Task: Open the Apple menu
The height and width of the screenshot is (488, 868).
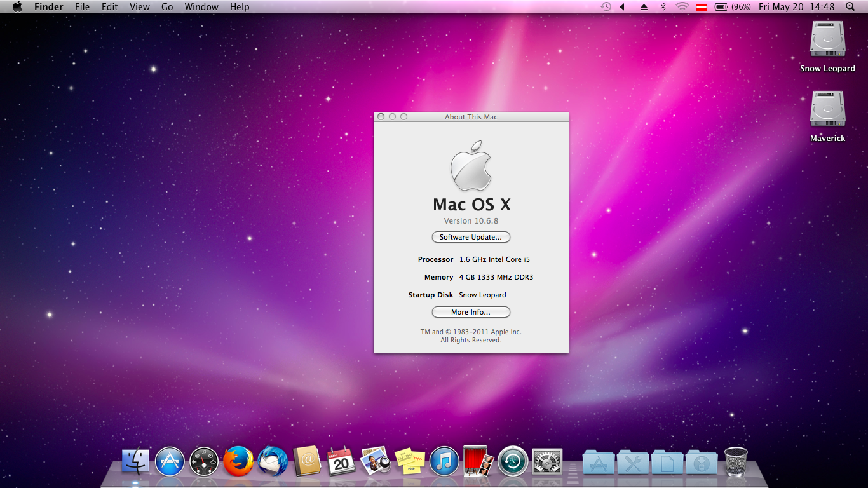Action: click(17, 6)
